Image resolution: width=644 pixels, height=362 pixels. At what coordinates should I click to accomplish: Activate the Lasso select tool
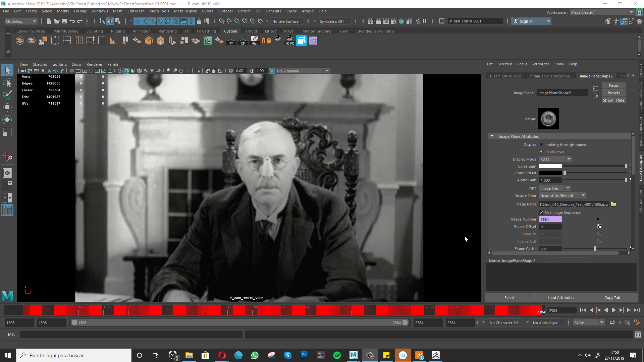coord(7,82)
